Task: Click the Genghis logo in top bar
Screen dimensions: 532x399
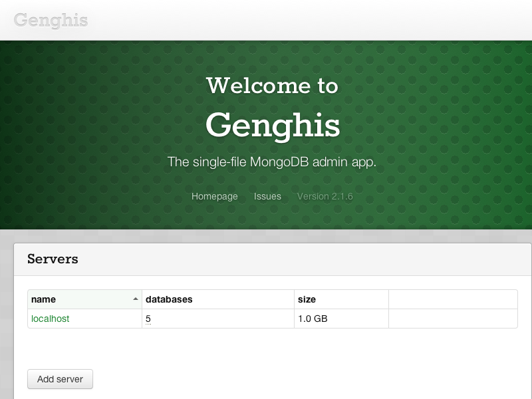Action: pyautogui.click(x=51, y=21)
